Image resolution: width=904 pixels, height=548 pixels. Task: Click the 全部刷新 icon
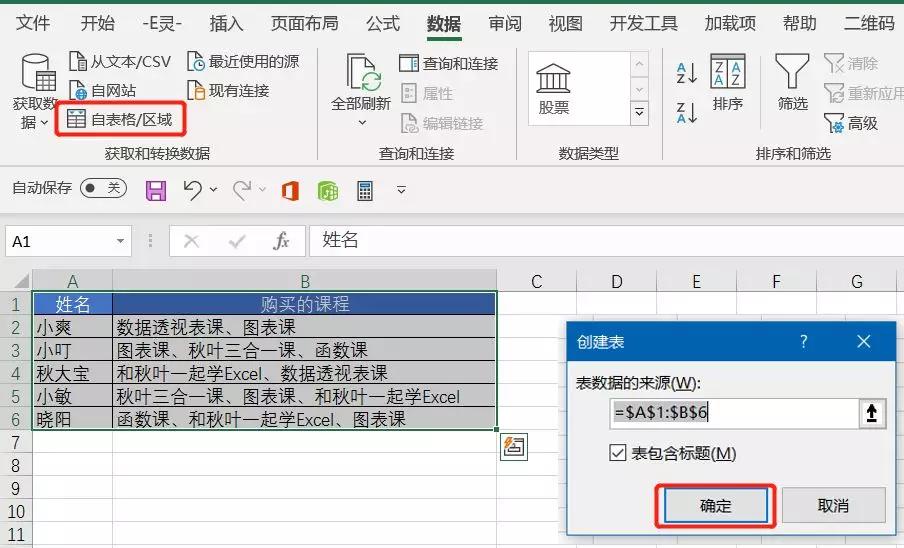click(361, 74)
